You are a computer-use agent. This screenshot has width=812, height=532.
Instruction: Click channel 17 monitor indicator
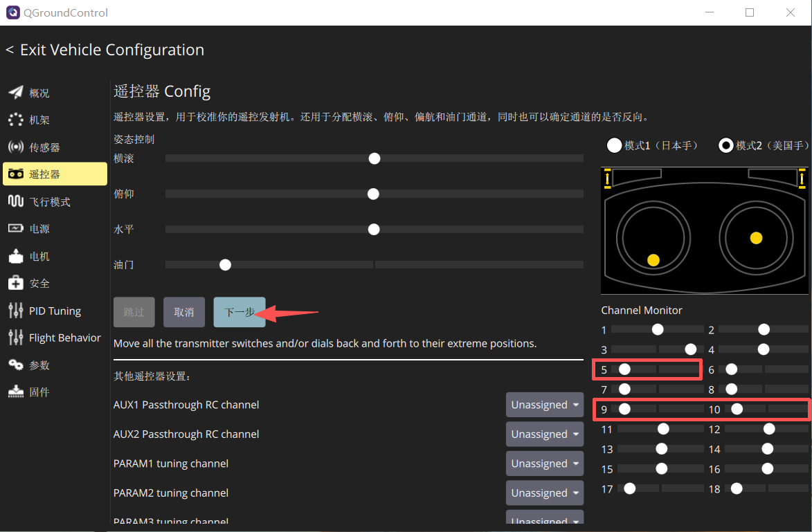pos(630,488)
